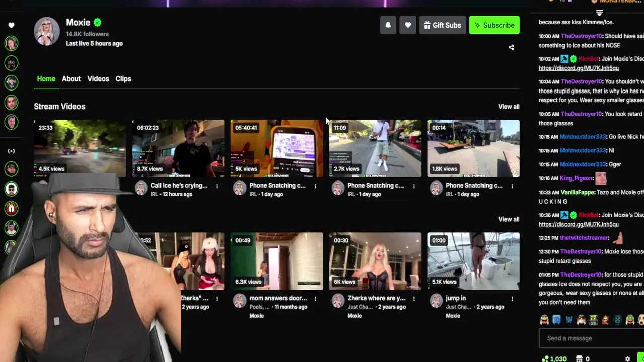Image resolution: width=644 pixels, height=362 pixels.
Task: Click the live broadcast icon in the left sidebar
Action: pyautogui.click(x=11, y=151)
